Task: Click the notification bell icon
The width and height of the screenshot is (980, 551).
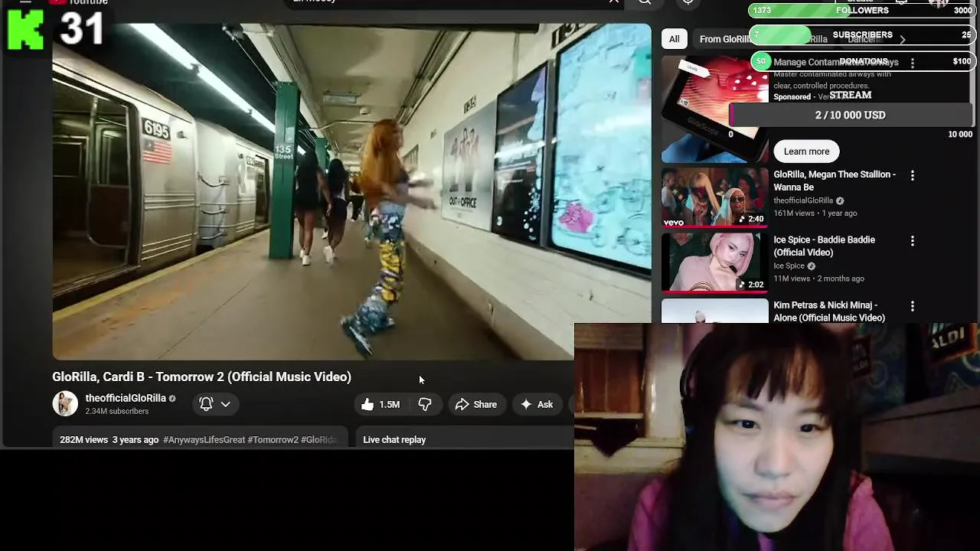Action: [206, 404]
